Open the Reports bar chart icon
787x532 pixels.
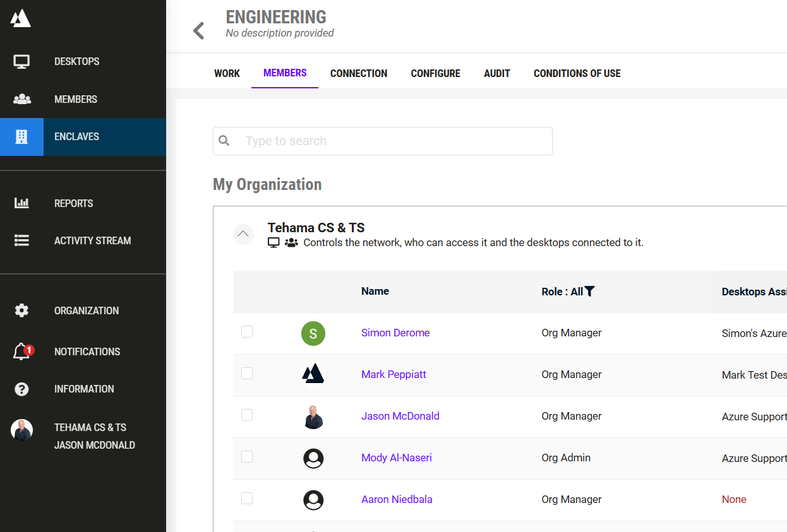coord(21,203)
